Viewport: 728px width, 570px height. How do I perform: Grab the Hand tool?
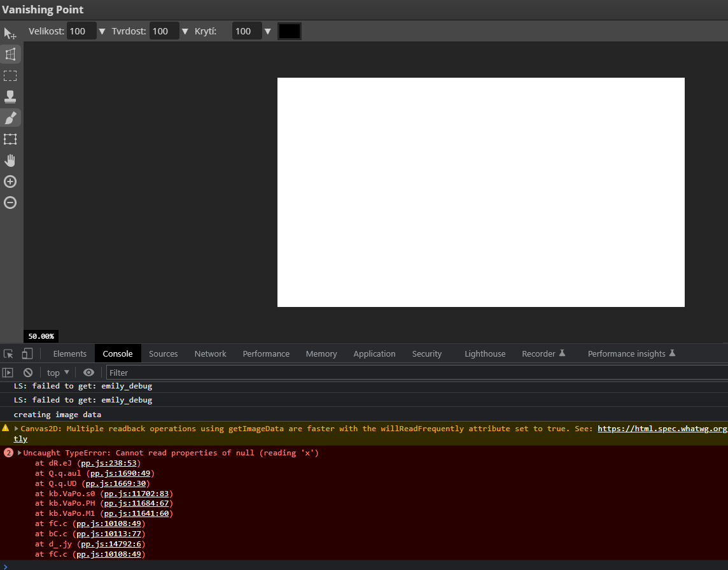10,160
